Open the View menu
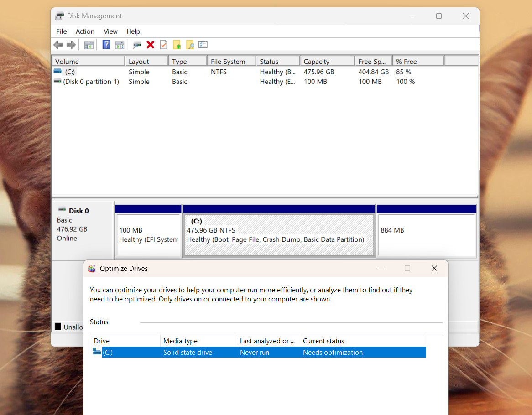Screen dimensions: 532x415 tap(110, 31)
